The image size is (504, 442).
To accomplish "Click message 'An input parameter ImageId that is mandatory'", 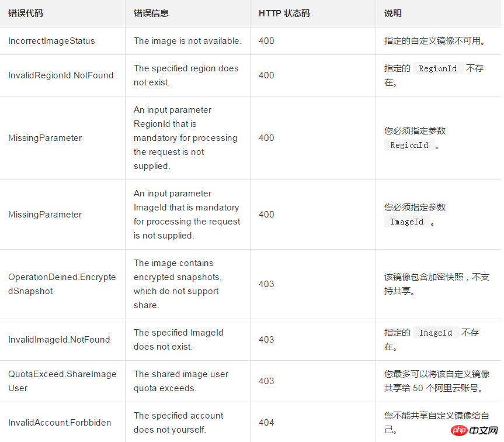I will (x=187, y=215).
